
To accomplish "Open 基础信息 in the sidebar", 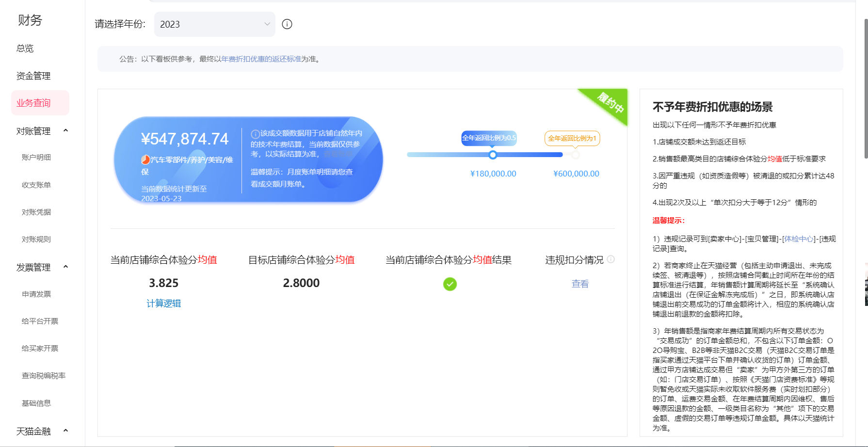I will pyautogui.click(x=36, y=403).
